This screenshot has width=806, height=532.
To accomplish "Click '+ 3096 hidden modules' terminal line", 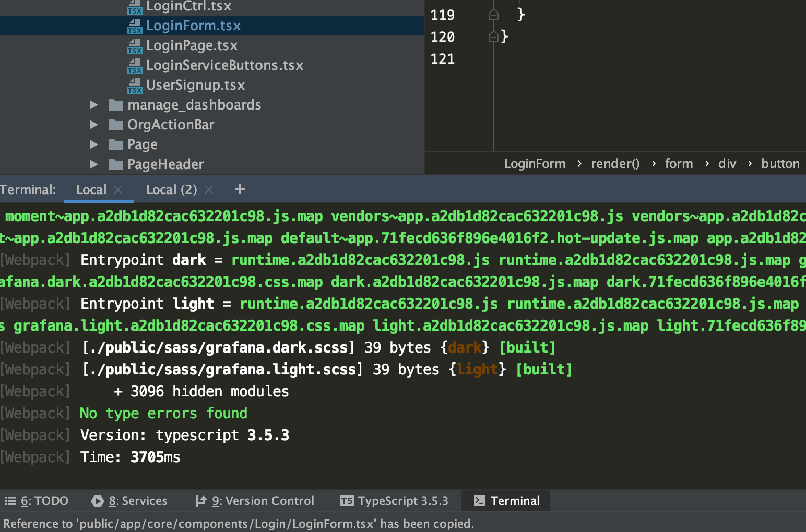I will click(x=201, y=391).
